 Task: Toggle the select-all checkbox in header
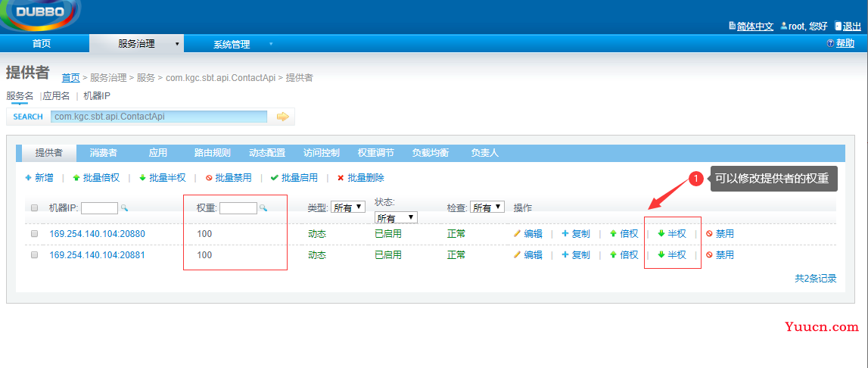[34, 207]
